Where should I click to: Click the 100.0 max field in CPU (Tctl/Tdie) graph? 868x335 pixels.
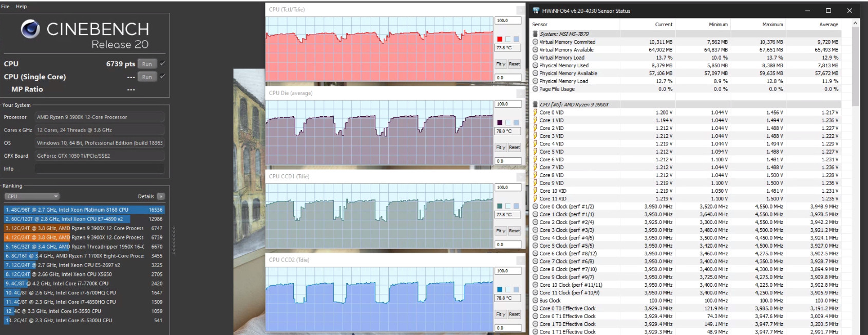[x=508, y=21]
